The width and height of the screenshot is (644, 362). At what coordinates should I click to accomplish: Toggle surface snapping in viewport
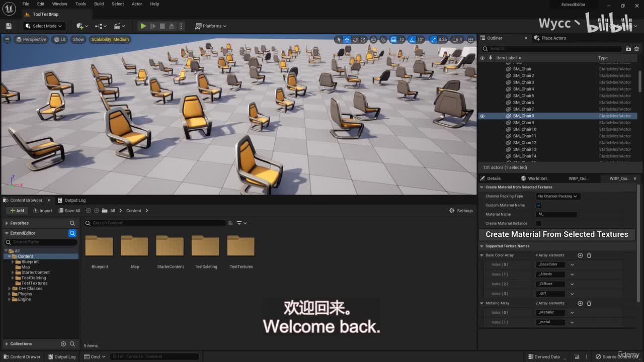(x=383, y=39)
